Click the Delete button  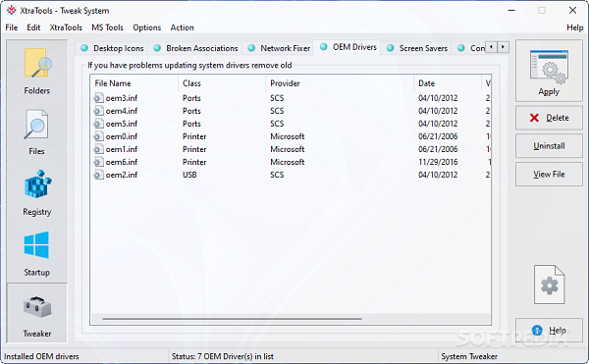(x=549, y=118)
